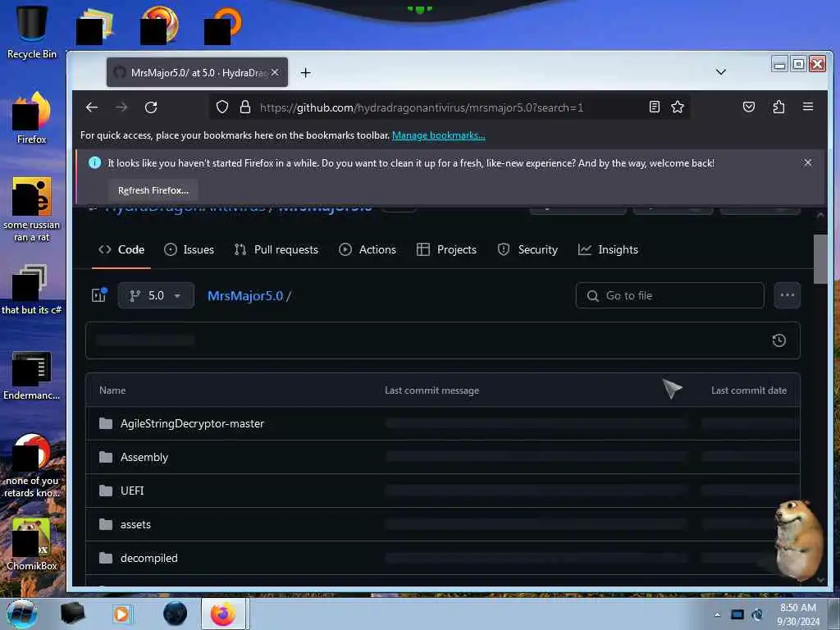Open the assets folder

pos(135,524)
